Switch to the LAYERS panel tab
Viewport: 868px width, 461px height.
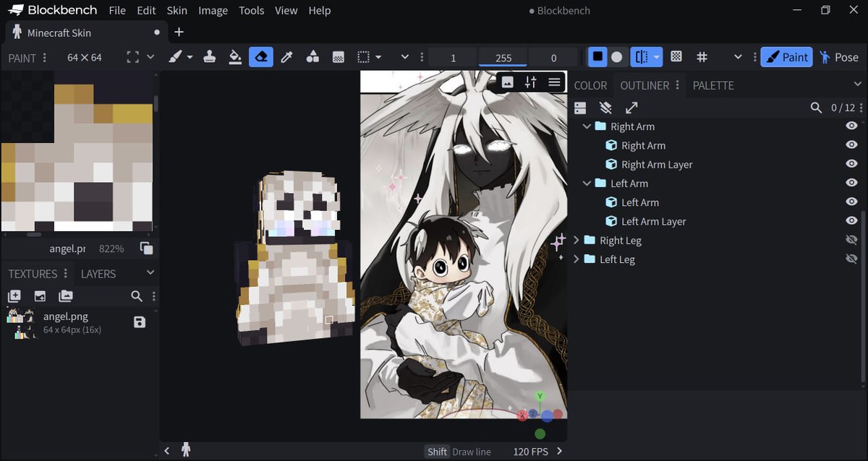pyautogui.click(x=98, y=274)
